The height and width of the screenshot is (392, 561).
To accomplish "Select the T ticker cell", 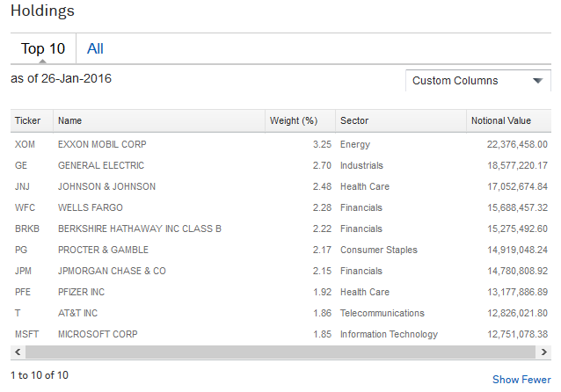I will click(18, 313).
